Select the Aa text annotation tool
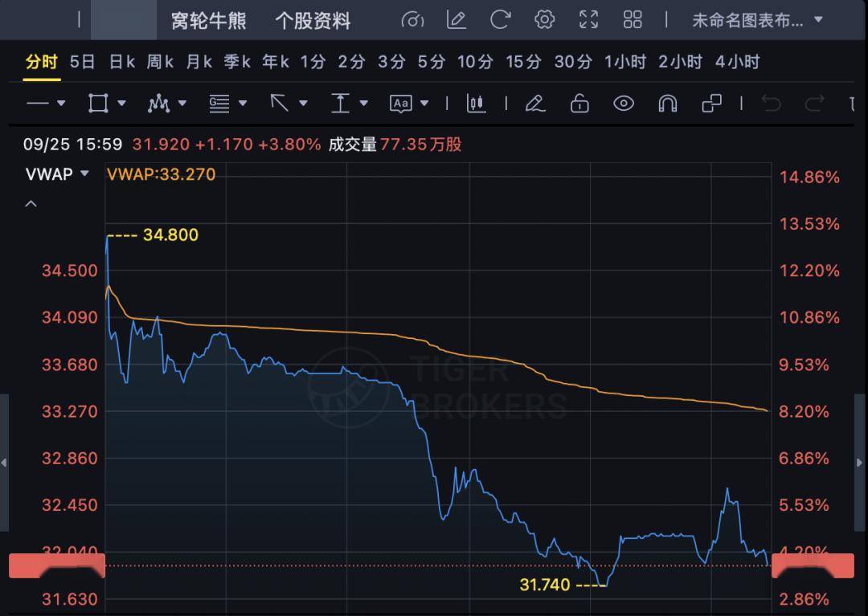This screenshot has width=868, height=616. pos(401,104)
